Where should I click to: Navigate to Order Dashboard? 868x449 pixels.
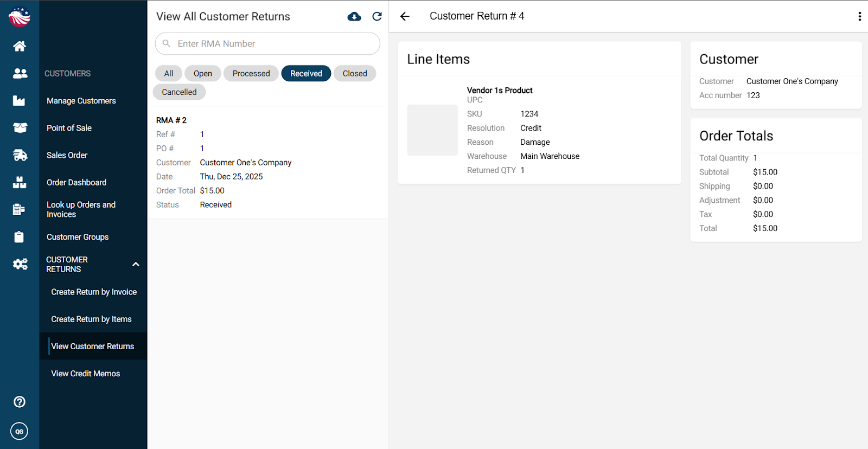(x=76, y=183)
